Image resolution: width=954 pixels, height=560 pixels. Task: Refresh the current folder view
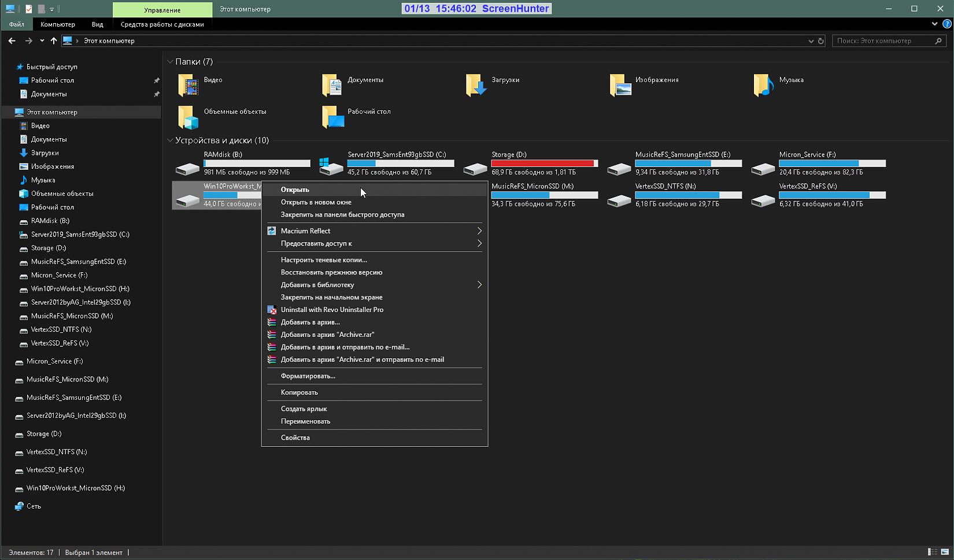[x=820, y=41]
